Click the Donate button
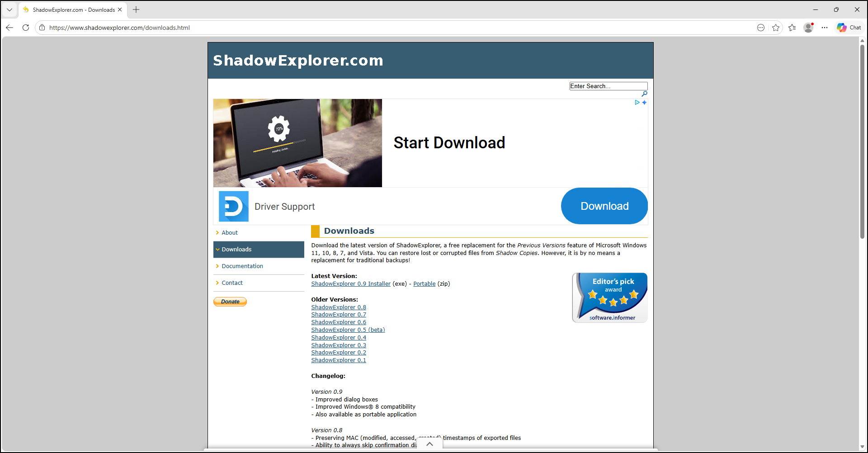The height and width of the screenshot is (453, 868). 230,302
